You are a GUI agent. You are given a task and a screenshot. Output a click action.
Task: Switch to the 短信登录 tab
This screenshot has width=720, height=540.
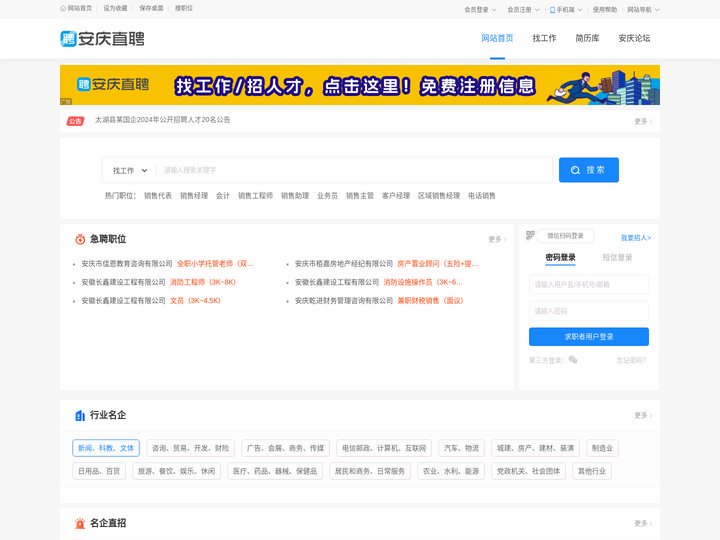[617, 258]
